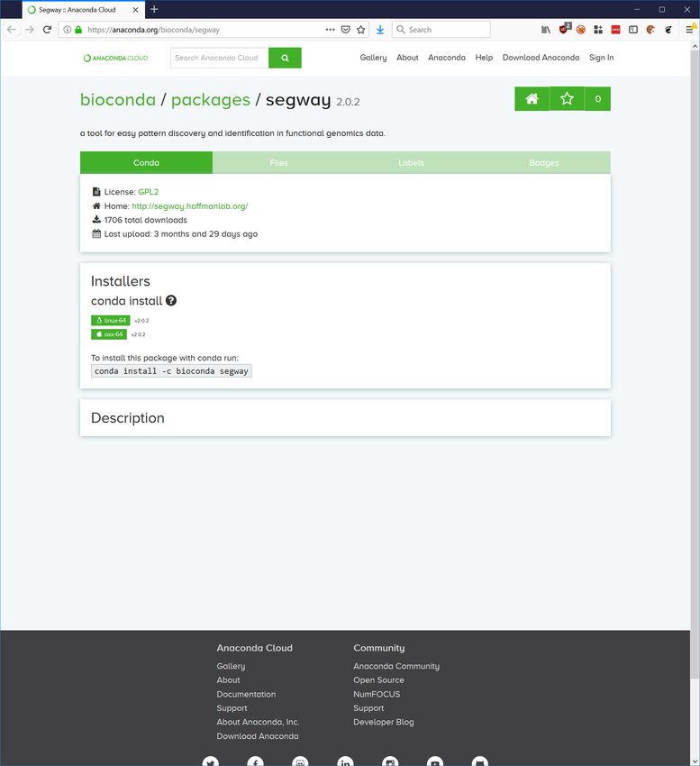The image size is (700, 766).
Task: Open LinkedIn footer icon
Action: click(345, 761)
